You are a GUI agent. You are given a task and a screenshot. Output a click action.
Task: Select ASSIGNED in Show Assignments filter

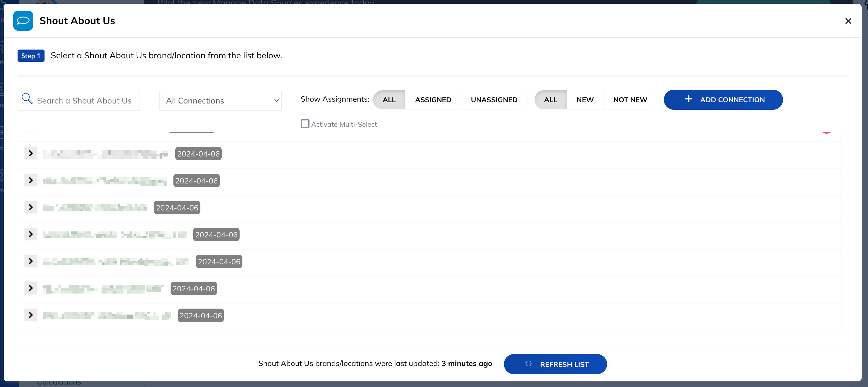coord(433,100)
